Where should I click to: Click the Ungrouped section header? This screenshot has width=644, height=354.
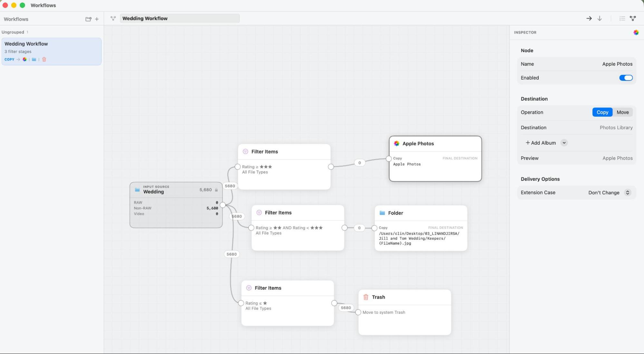tap(13, 32)
